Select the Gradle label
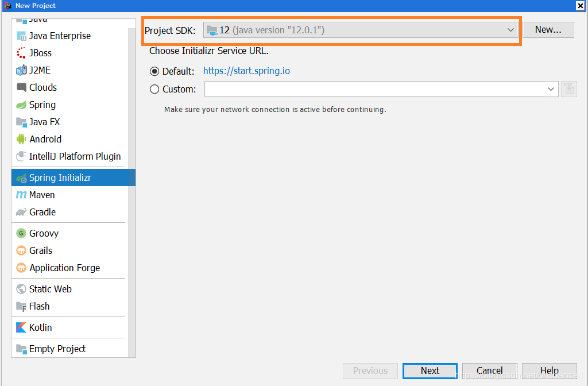Screen dimensions: 588x386 click(x=42, y=213)
